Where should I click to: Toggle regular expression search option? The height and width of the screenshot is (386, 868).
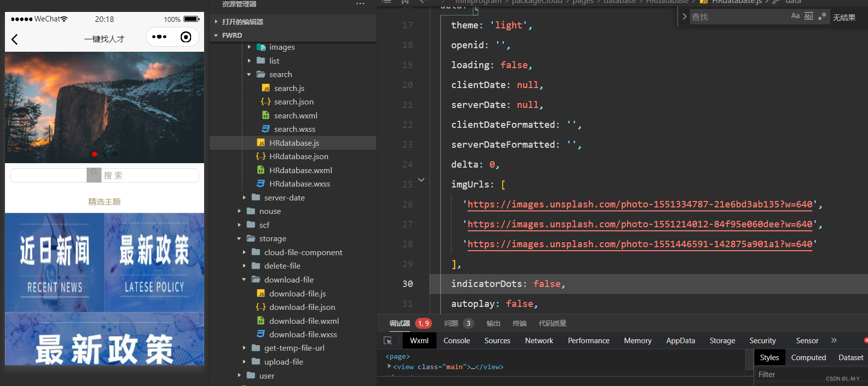[x=822, y=16]
